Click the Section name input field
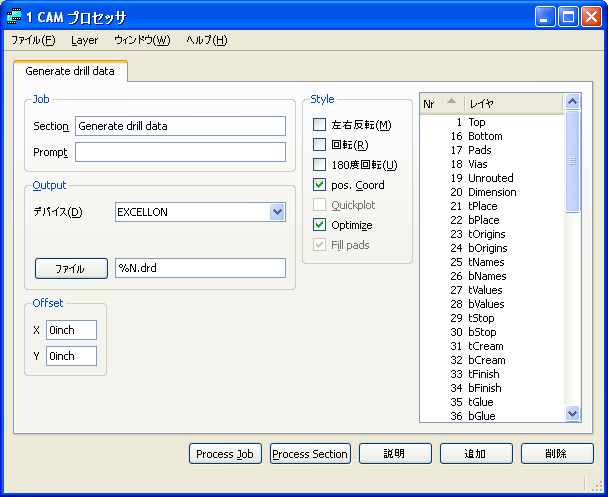The height and width of the screenshot is (497, 608). [180, 126]
